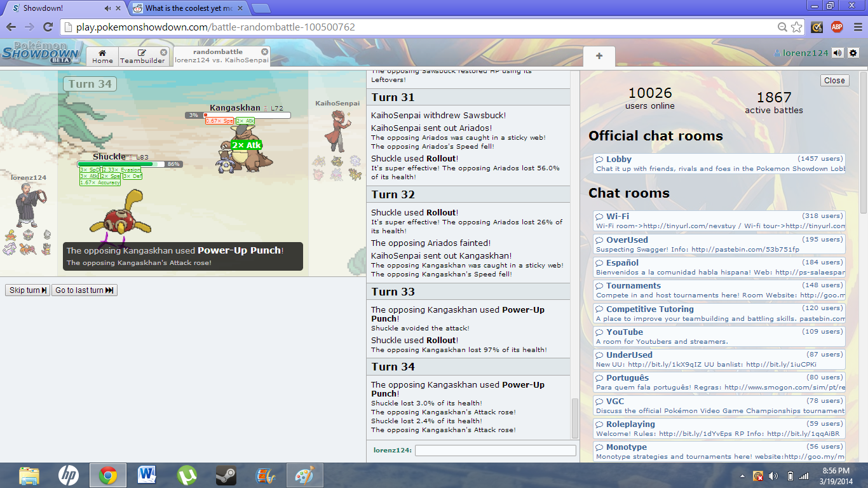Viewport: 868px width, 488px height.
Task: Click the system tray volume icon
Action: coord(773,475)
